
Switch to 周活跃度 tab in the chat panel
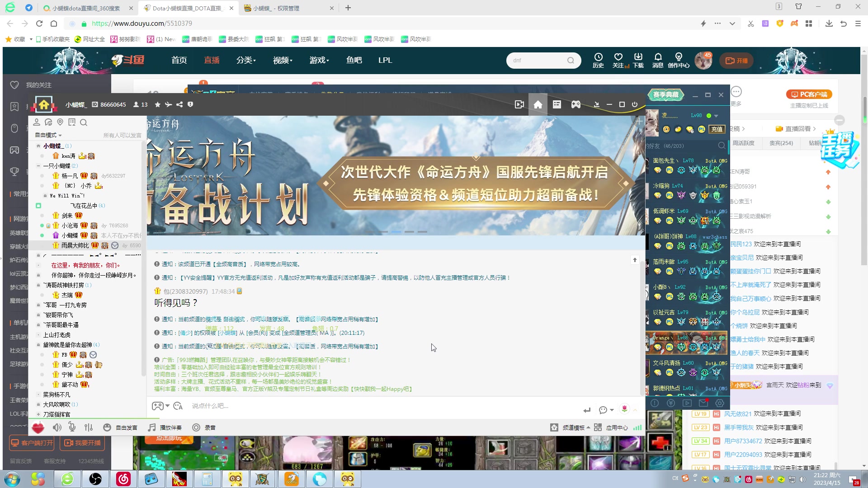click(744, 143)
